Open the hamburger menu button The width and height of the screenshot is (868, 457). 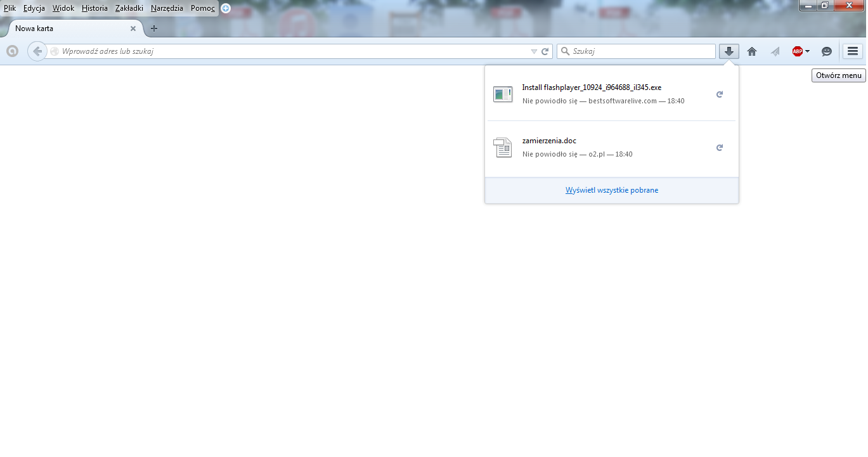[853, 51]
